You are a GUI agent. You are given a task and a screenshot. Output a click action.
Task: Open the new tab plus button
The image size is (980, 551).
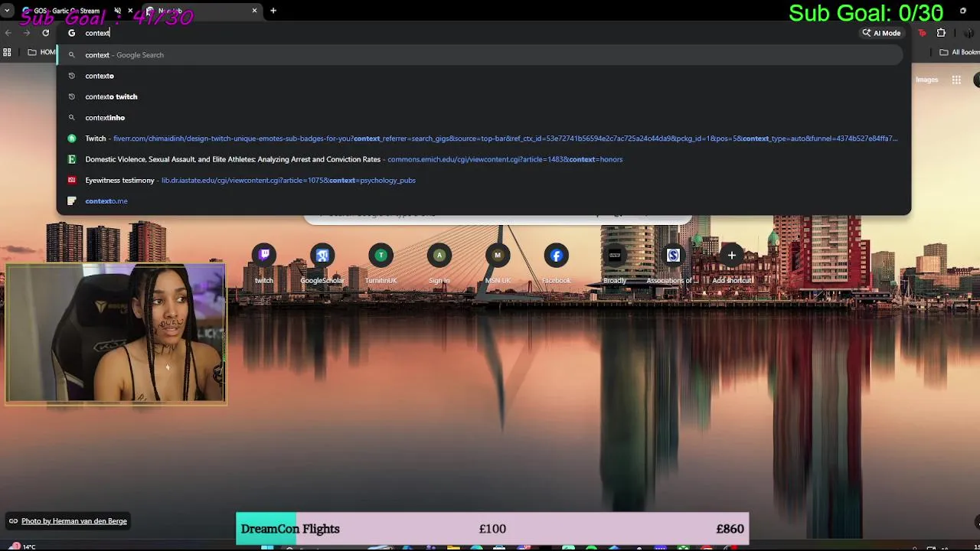click(x=273, y=11)
